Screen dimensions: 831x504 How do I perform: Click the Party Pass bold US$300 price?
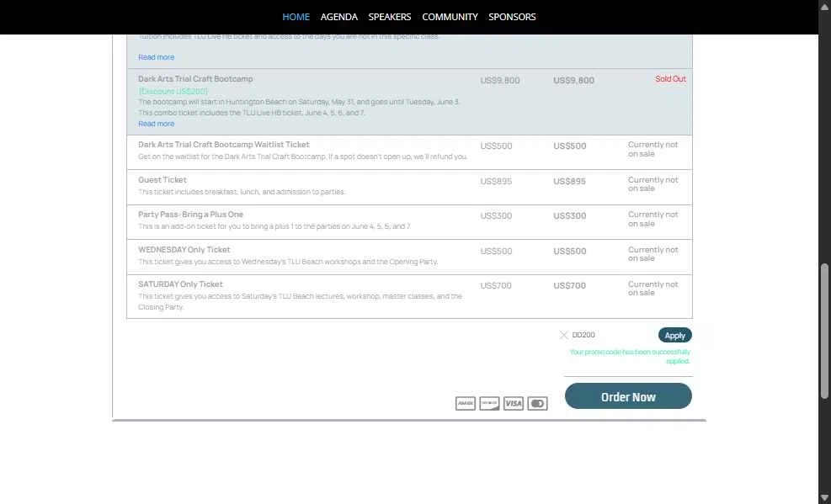click(569, 216)
